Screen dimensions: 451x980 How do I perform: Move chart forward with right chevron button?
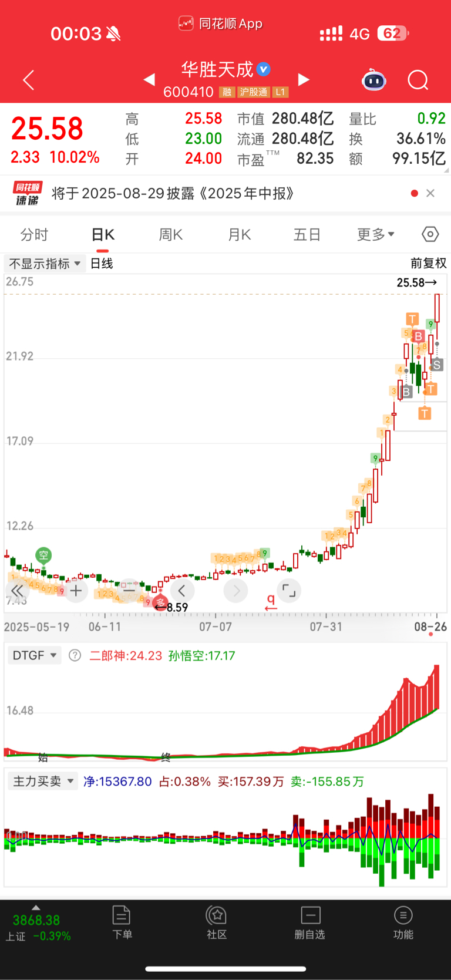pyautogui.click(x=236, y=591)
